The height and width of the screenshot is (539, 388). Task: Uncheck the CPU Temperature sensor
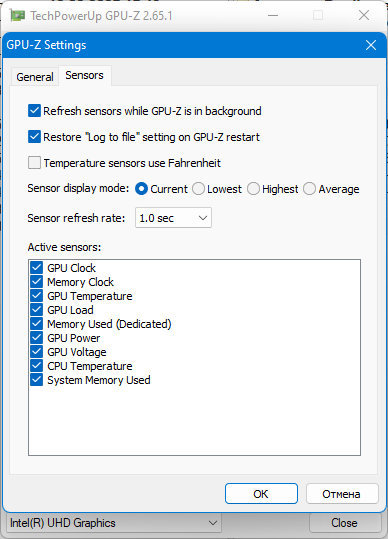coord(36,366)
